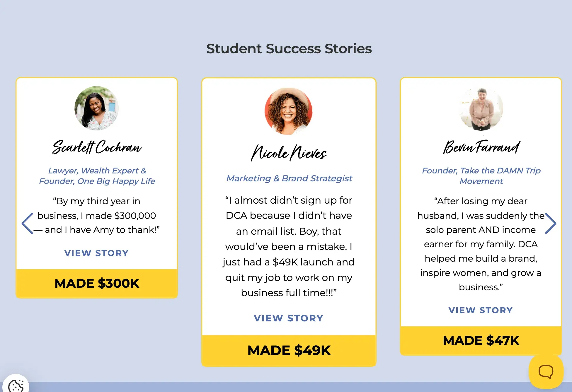Click Scarlett Cochran's profile photo
The width and height of the screenshot is (572, 392).
coord(96,108)
